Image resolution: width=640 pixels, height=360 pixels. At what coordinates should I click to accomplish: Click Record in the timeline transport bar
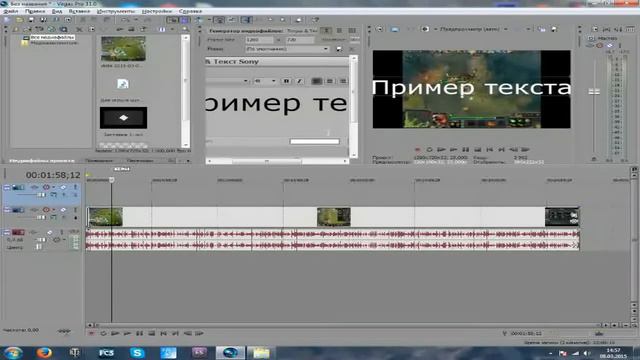point(91,333)
